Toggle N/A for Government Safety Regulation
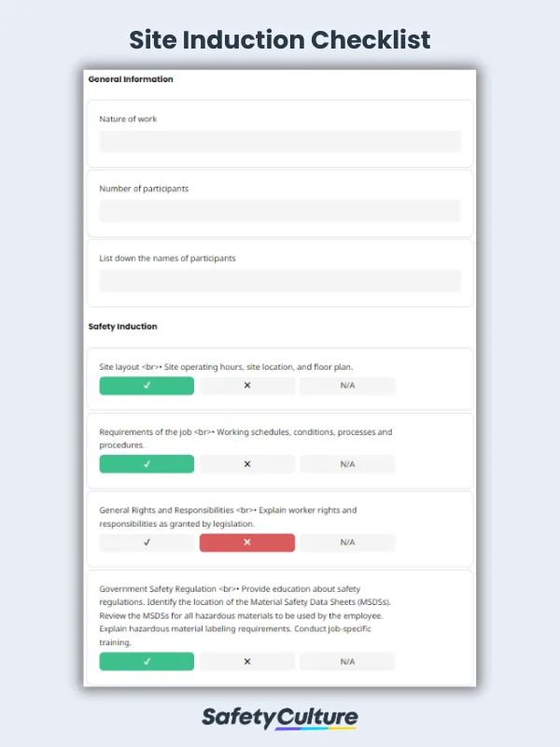 point(346,661)
